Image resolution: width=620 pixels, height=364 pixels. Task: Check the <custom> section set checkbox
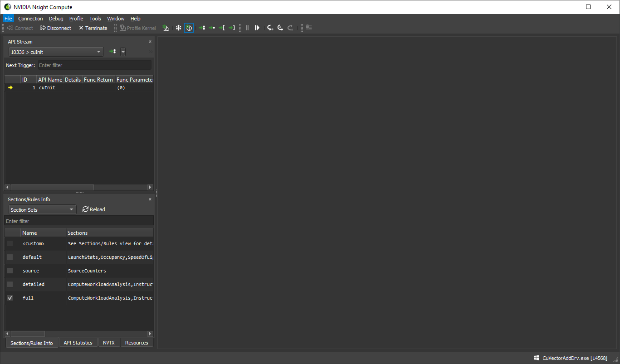tap(10, 243)
